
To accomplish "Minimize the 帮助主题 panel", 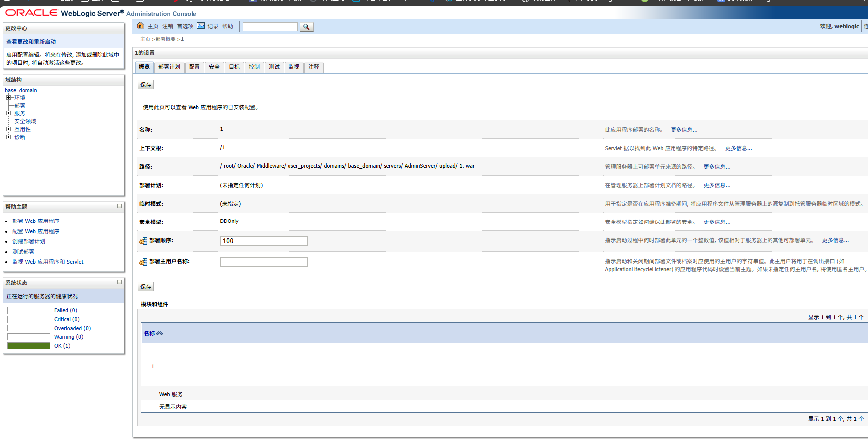I will 119,206.
